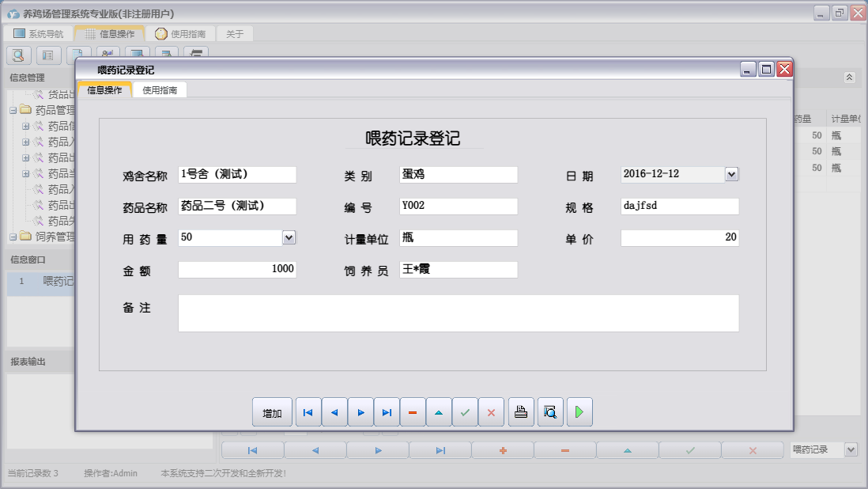The image size is (868, 489).
Task: Open the 系统导航 main tab
Action: coord(38,34)
